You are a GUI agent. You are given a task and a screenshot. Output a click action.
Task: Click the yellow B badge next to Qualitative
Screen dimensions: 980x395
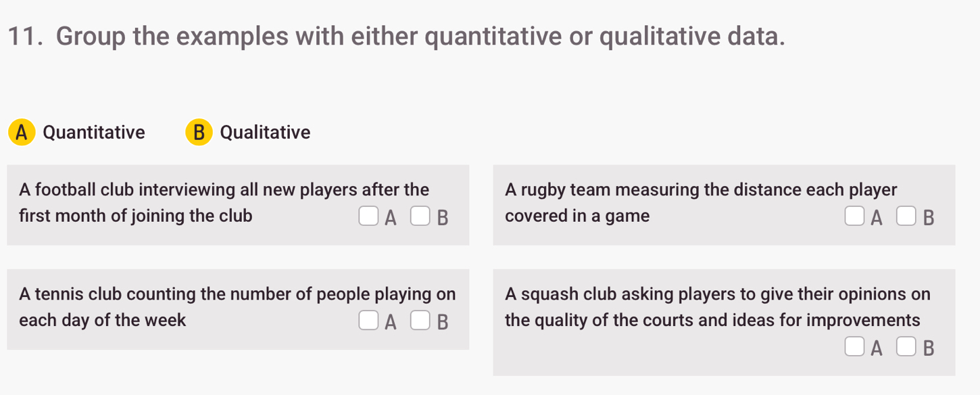click(199, 132)
